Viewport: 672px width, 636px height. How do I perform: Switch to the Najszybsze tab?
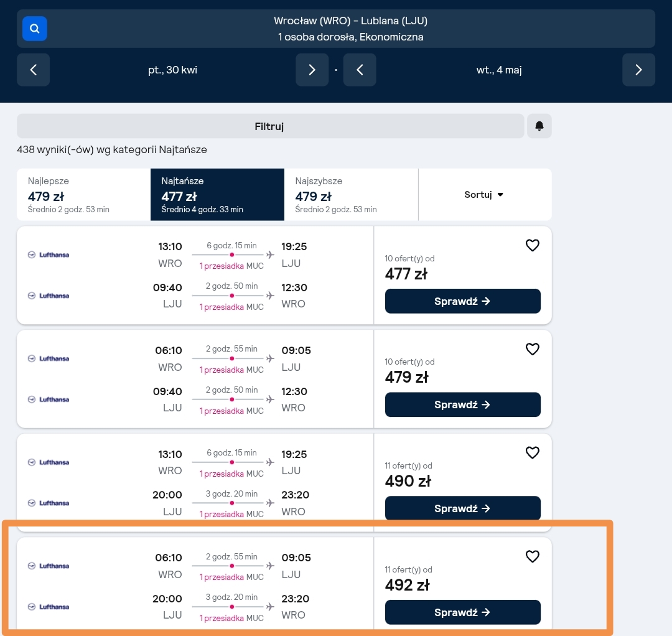tap(351, 195)
